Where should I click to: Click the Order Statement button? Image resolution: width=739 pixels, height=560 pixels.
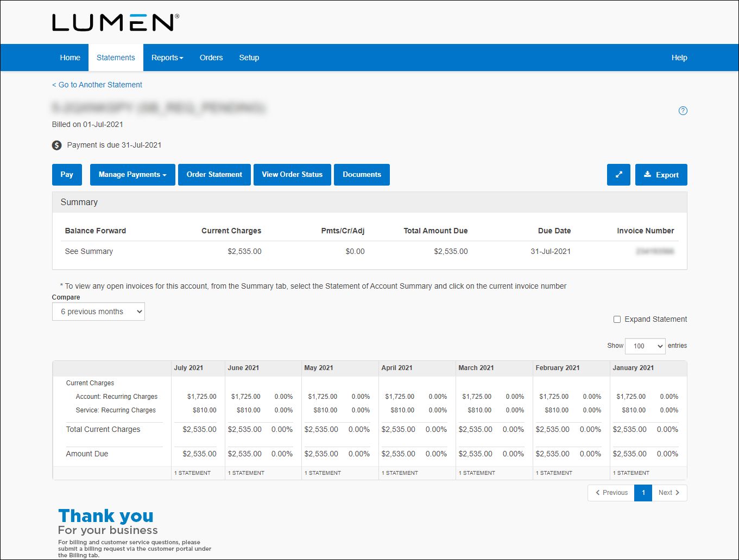click(x=214, y=175)
